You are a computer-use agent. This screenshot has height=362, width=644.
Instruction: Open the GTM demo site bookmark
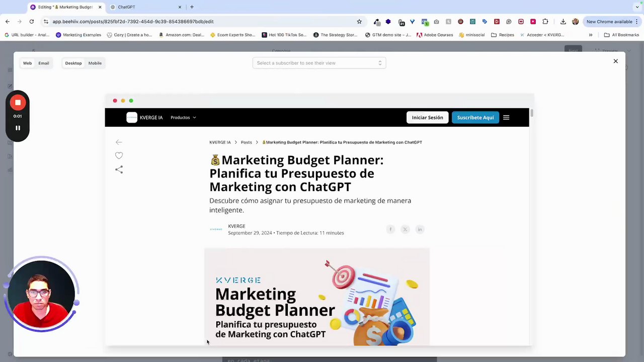point(388,35)
